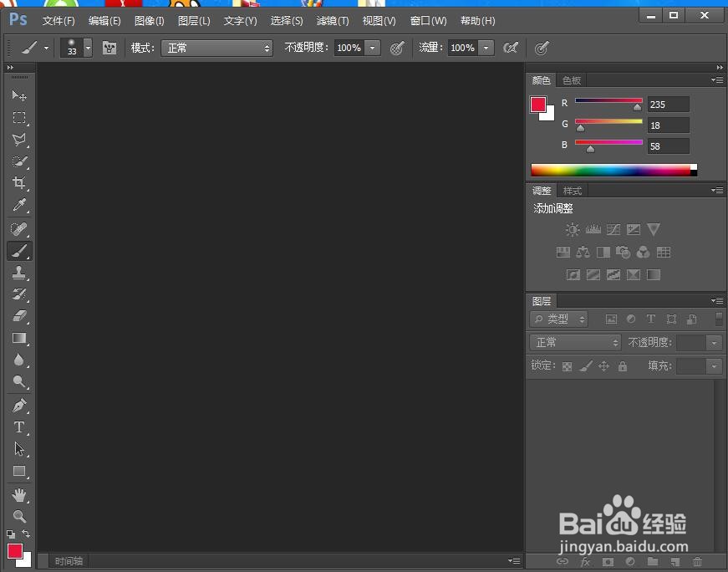Viewport: 728px width, 572px height.
Task: Toggle shape layer filter
Action: click(671, 319)
